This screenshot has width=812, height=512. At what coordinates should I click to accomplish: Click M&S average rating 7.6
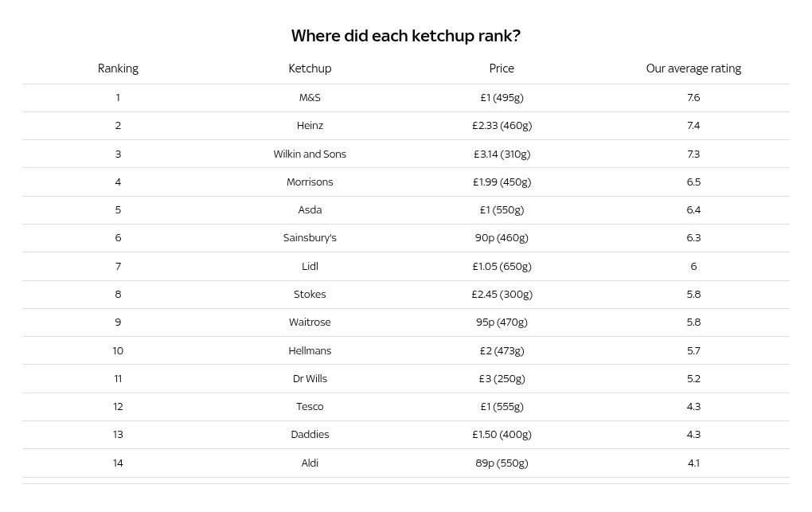(x=693, y=97)
